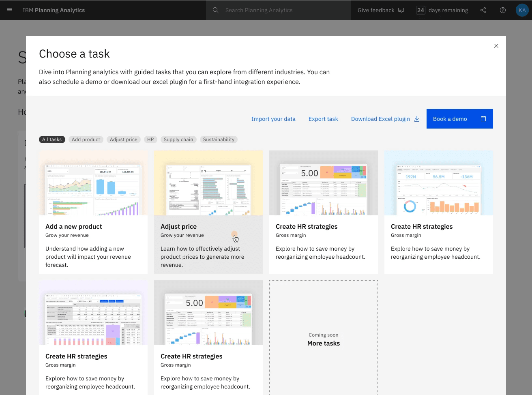532x395 pixels.
Task: Click the download arrow icon
Action: pyautogui.click(x=417, y=119)
